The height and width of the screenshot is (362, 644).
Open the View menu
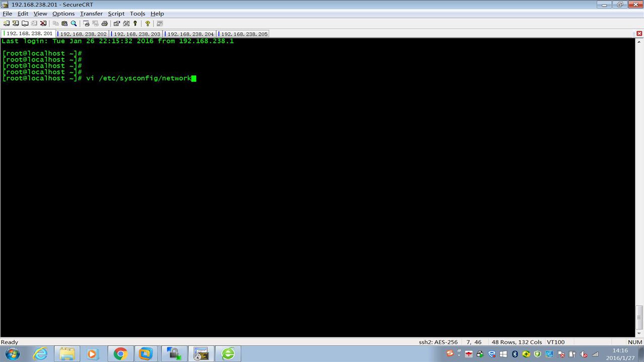40,14
